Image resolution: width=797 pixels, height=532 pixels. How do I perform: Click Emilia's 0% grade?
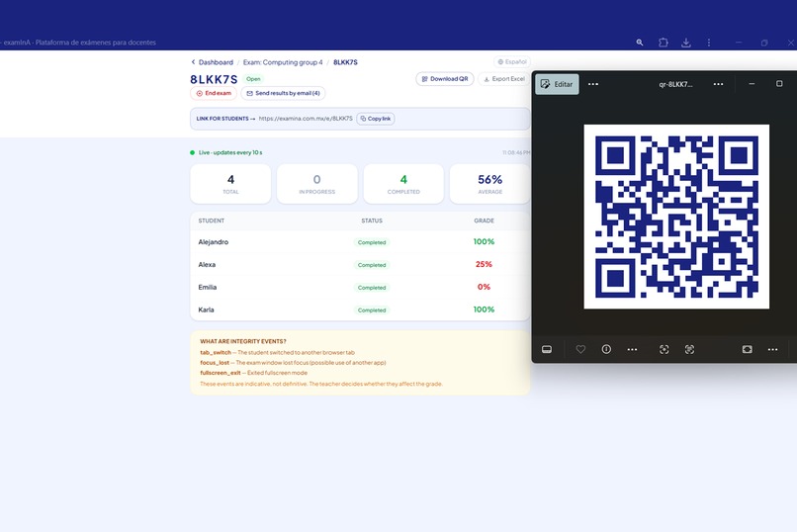pyautogui.click(x=484, y=287)
